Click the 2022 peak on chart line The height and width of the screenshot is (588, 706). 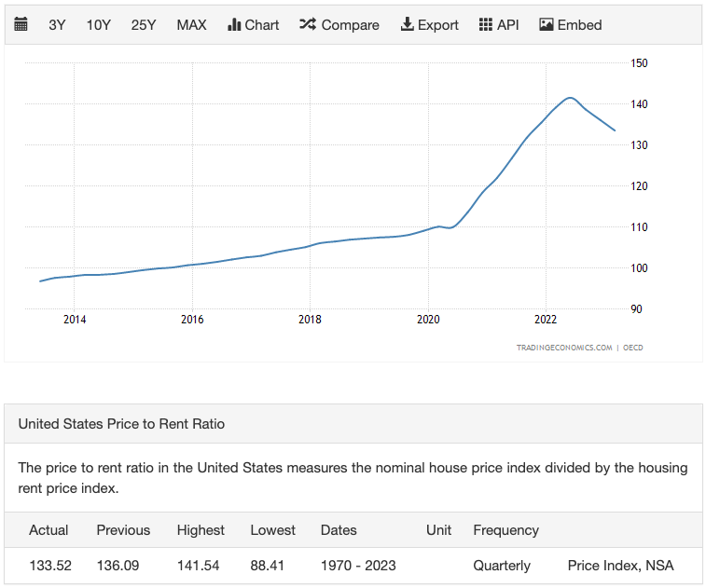[x=570, y=98]
